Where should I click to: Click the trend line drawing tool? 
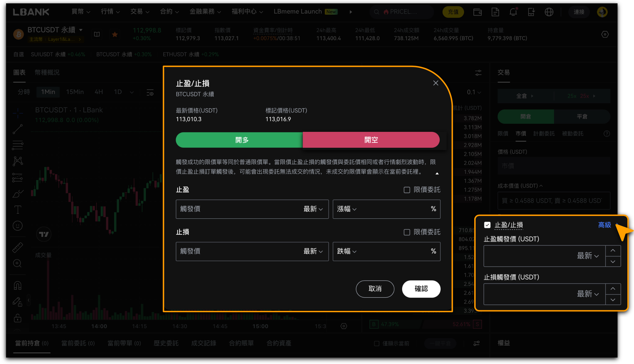[x=18, y=129]
